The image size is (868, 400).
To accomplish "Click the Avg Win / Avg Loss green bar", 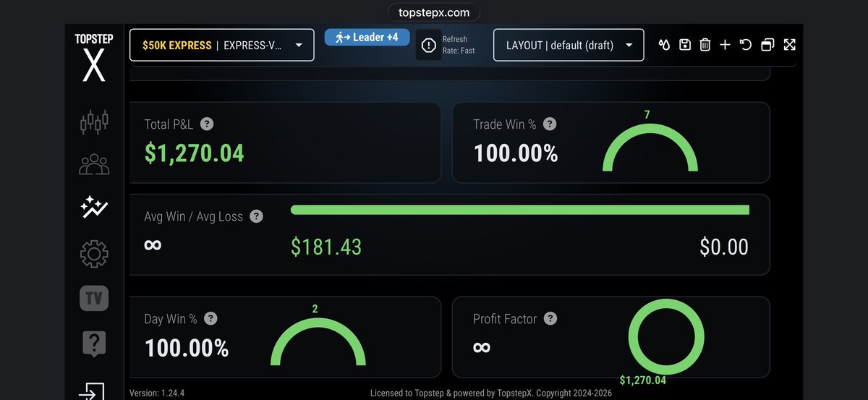I will [519, 210].
